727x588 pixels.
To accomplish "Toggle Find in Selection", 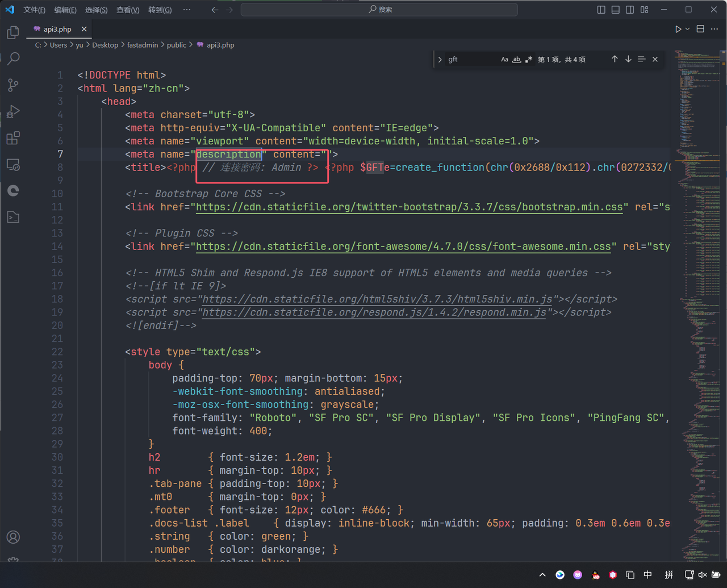I will (x=641, y=59).
